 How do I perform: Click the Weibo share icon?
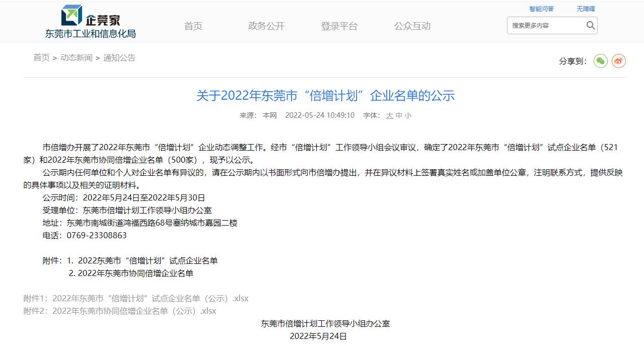click(618, 61)
